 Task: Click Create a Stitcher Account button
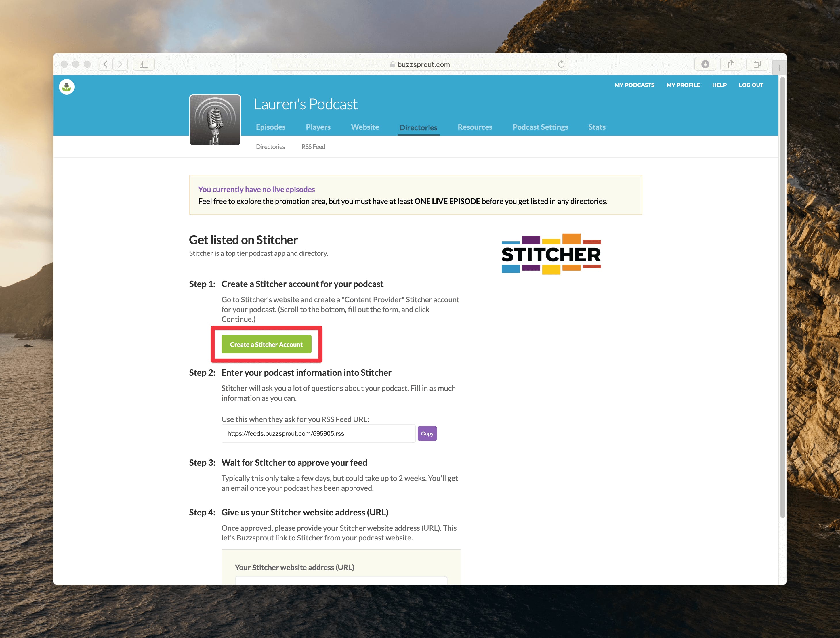266,344
